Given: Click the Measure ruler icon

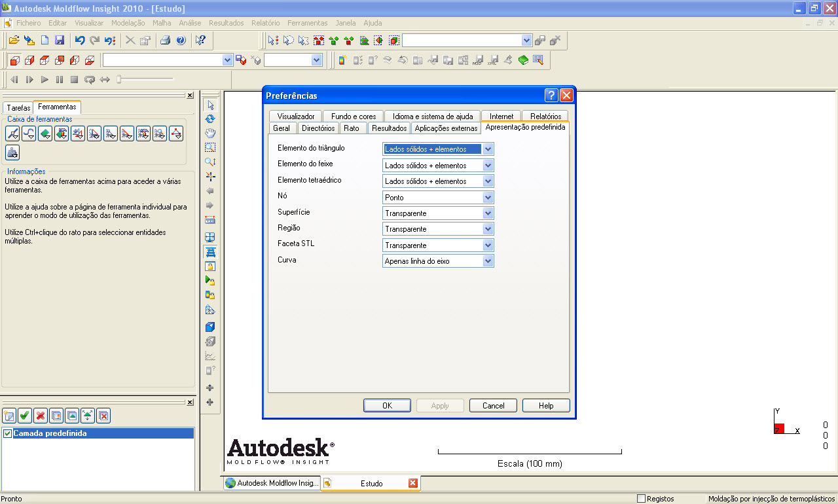Looking at the screenshot, I should point(210,220).
